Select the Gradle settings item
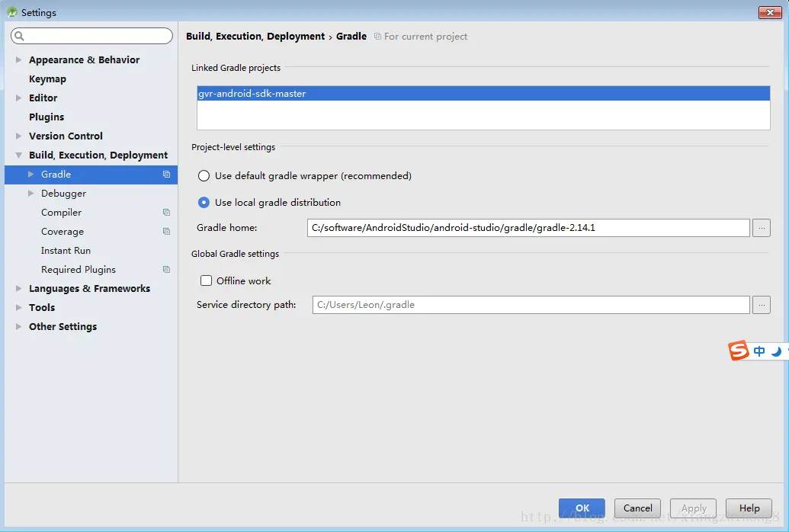 tap(91, 174)
